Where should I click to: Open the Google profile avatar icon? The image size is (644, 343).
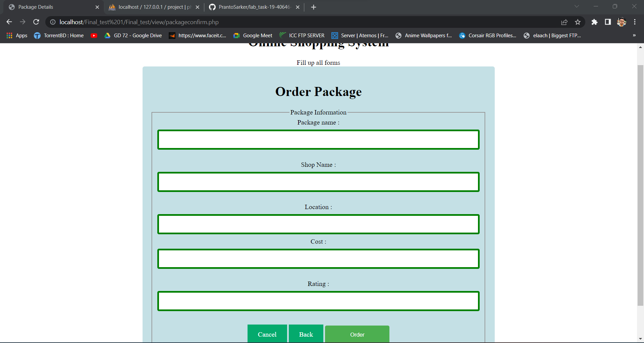622,22
